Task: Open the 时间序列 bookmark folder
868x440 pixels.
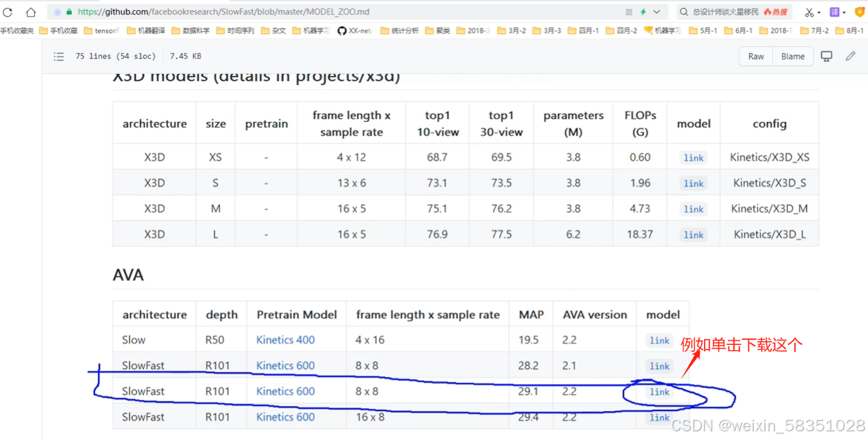Action: tap(235, 30)
